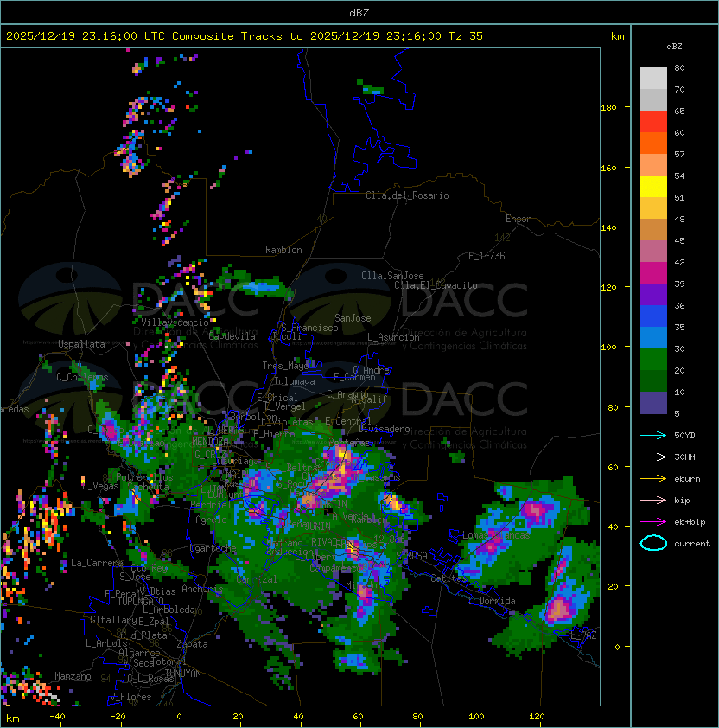Click the 'Ugarteche' place label
The height and width of the screenshot is (728, 719).
(x=213, y=548)
